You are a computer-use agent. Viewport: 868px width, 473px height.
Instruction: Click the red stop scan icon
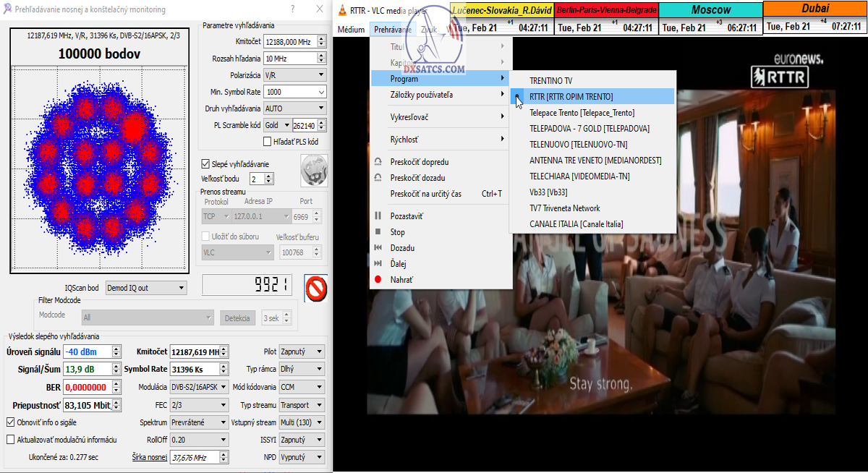pyautogui.click(x=315, y=289)
